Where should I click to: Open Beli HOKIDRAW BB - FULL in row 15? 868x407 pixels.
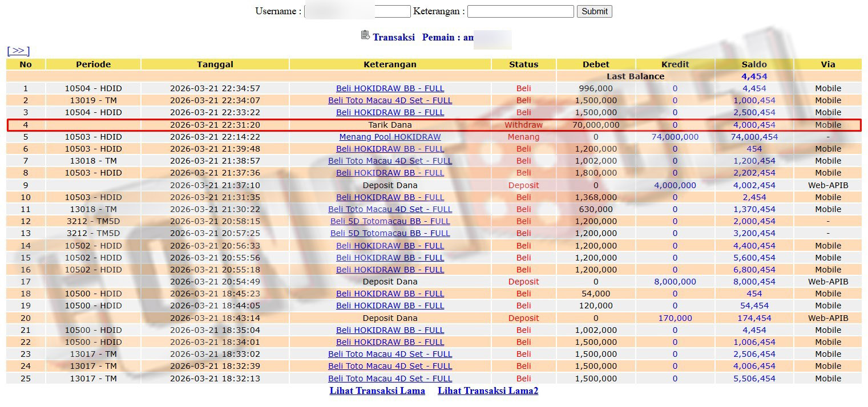(390, 258)
